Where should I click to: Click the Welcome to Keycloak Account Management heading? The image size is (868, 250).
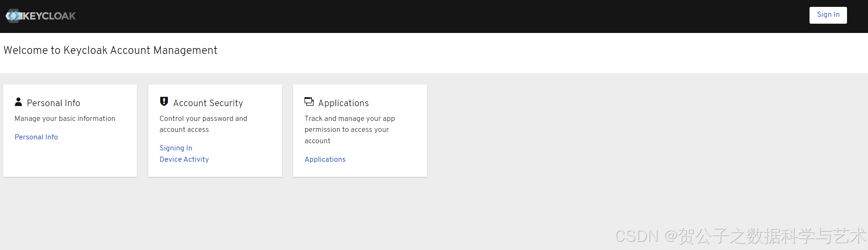pos(110,50)
